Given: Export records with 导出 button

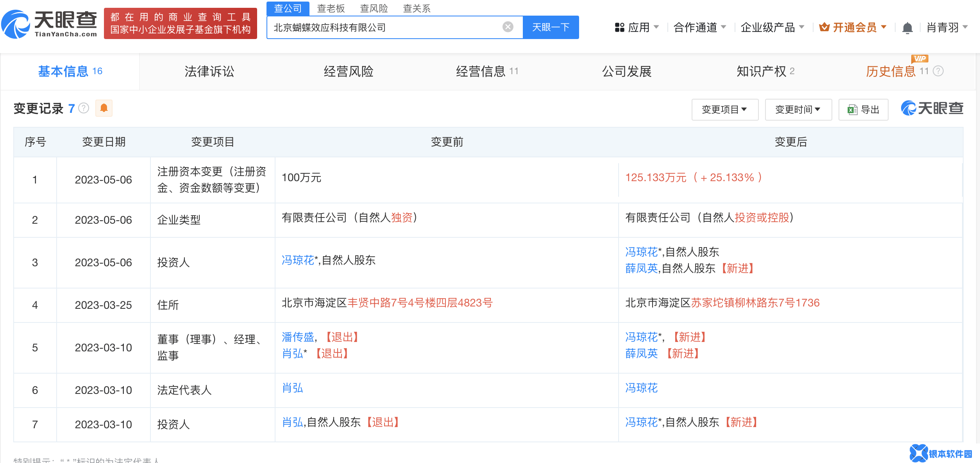Looking at the screenshot, I should [863, 110].
